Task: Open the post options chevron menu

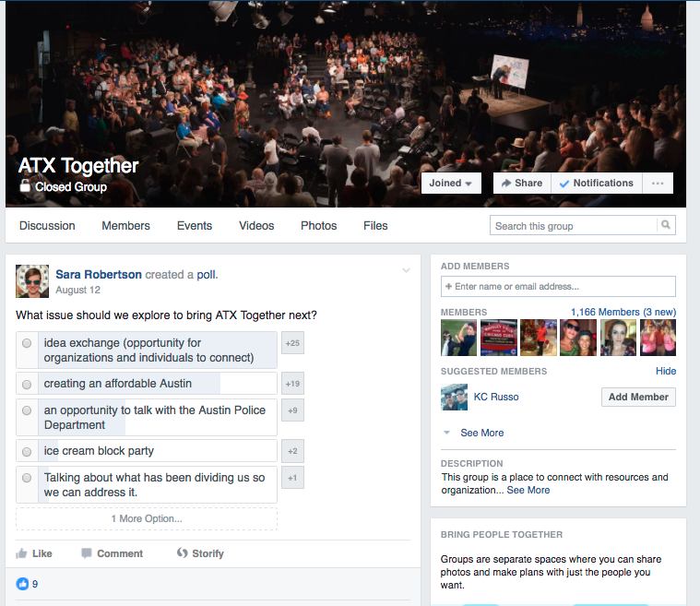Action: pyautogui.click(x=406, y=270)
